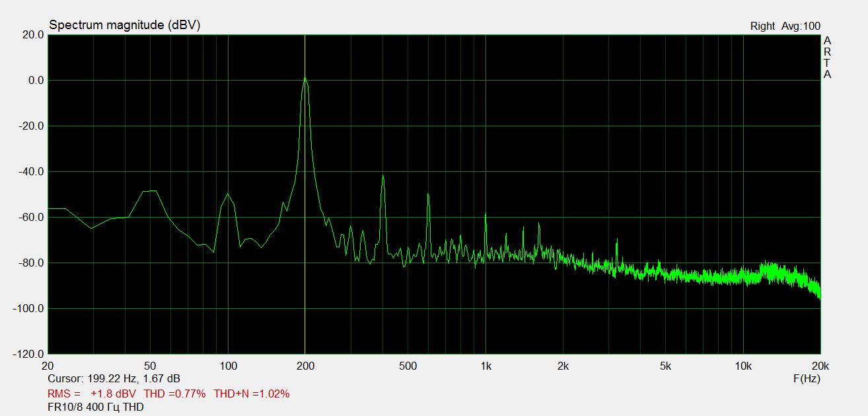Click the '200' frequency axis label
Screen dimensions: 868x416
coord(305,366)
